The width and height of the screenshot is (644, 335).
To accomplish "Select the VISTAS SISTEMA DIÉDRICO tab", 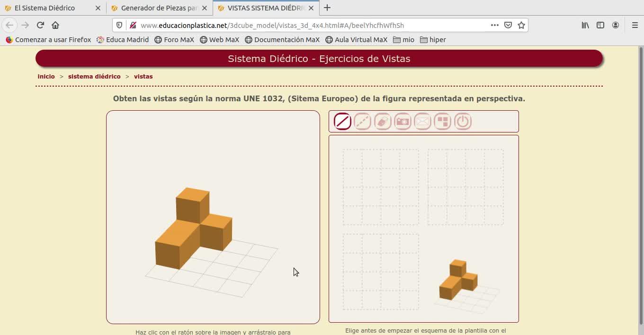I will pos(266,8).
